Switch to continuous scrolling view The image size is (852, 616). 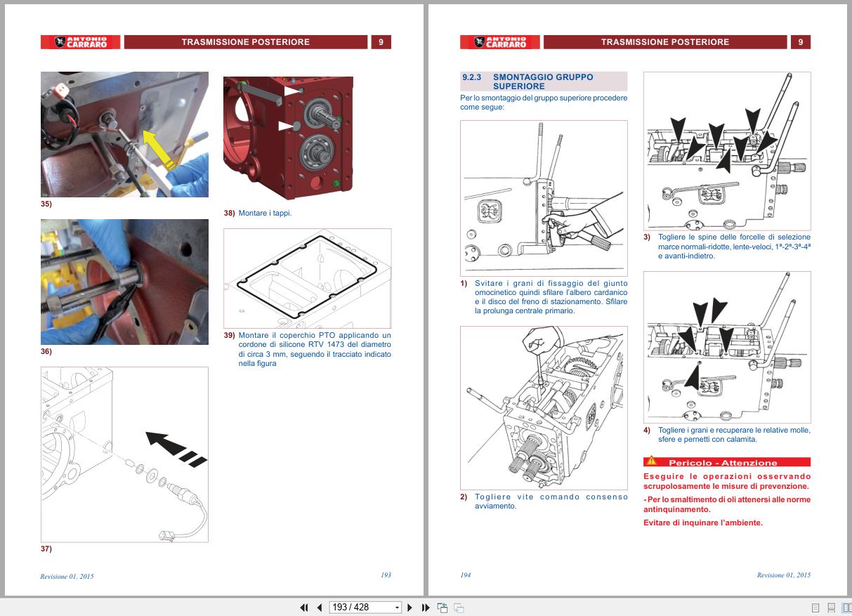coord(831,608)
